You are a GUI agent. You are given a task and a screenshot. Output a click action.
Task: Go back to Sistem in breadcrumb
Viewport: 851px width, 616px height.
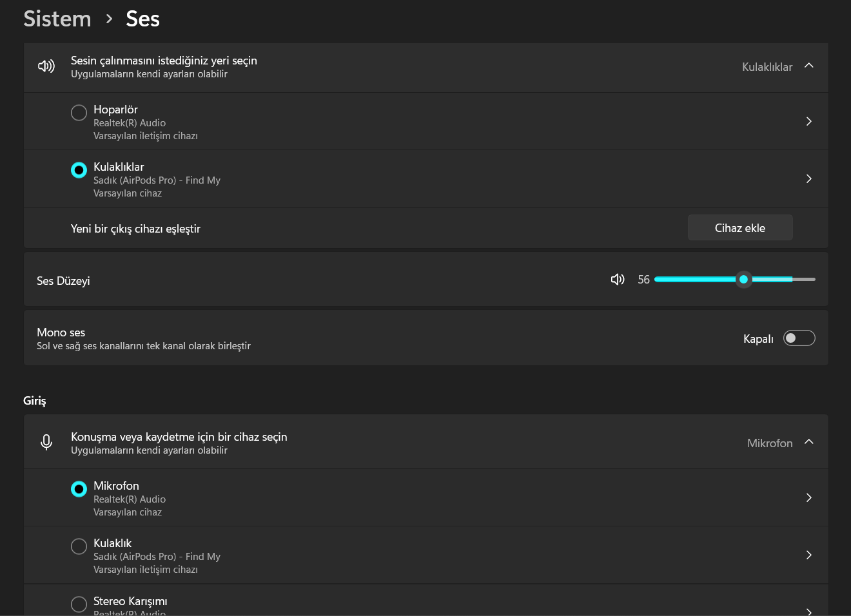57,19
